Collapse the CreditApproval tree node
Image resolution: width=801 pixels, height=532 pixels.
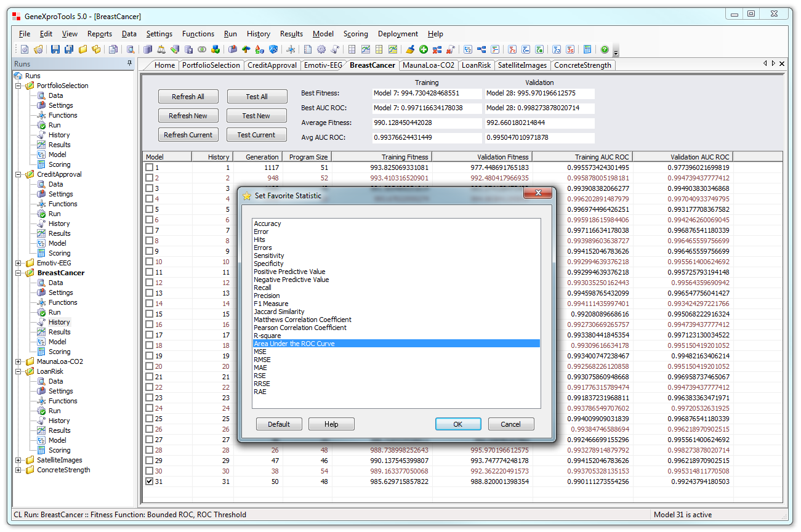18,174
